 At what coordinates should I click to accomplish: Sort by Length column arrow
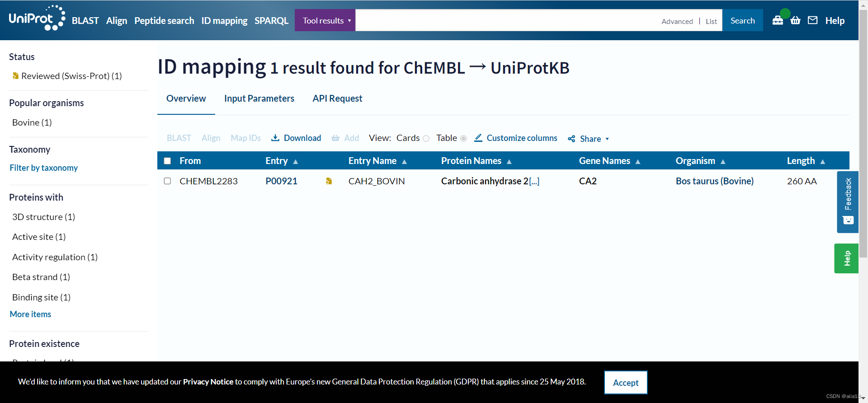[823, 162]
